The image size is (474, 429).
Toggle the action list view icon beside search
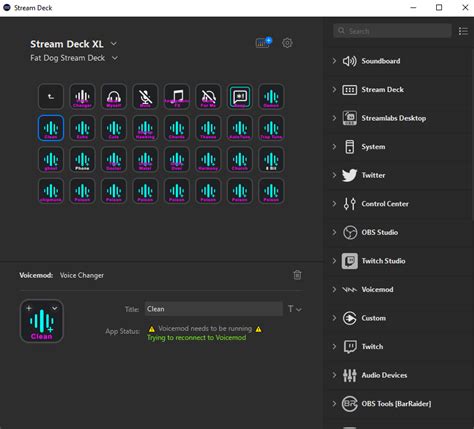(463, 31)
